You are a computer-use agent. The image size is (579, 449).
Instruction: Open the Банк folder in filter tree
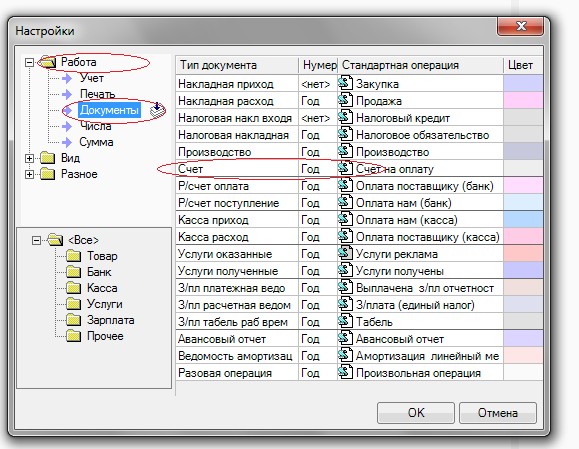point(99,272)
